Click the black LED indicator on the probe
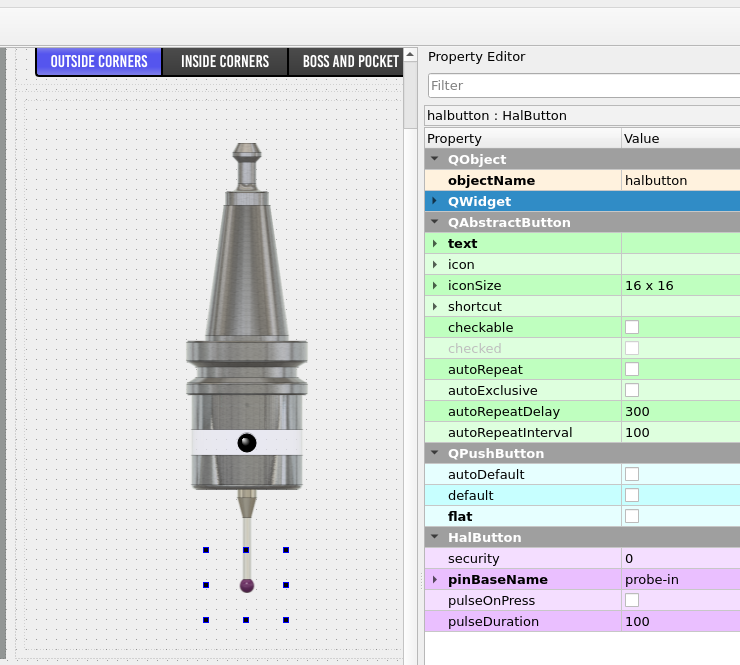The height and width of the screenshot is (665, 740). [x=247, y=442]
